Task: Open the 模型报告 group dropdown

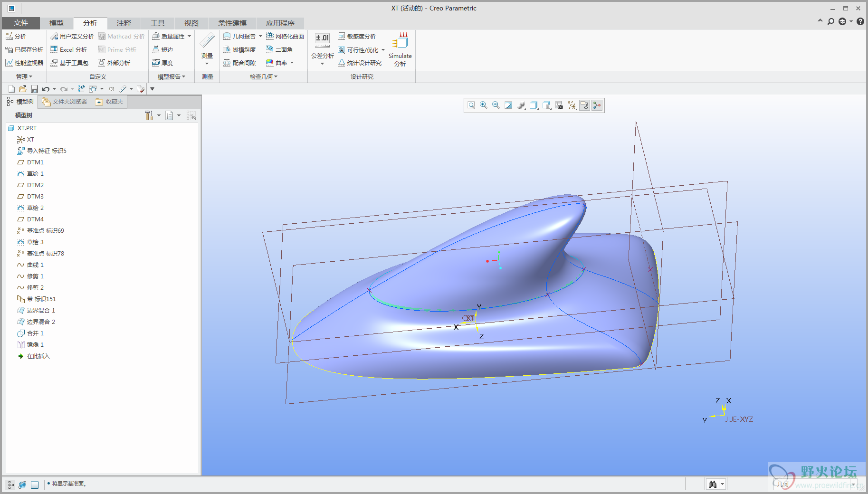Action: 172,76
